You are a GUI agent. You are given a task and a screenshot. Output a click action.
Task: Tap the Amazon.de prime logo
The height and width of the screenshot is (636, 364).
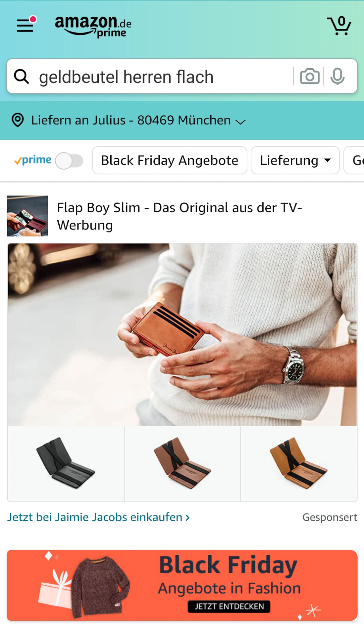pos(93,26)
